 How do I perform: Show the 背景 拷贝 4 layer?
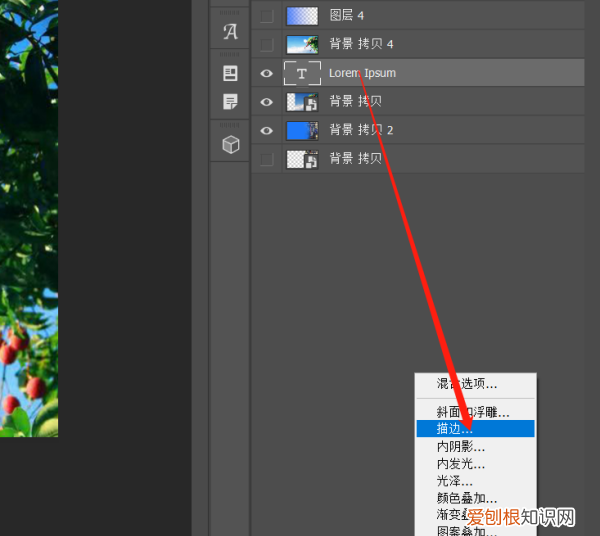click(267, 44)
